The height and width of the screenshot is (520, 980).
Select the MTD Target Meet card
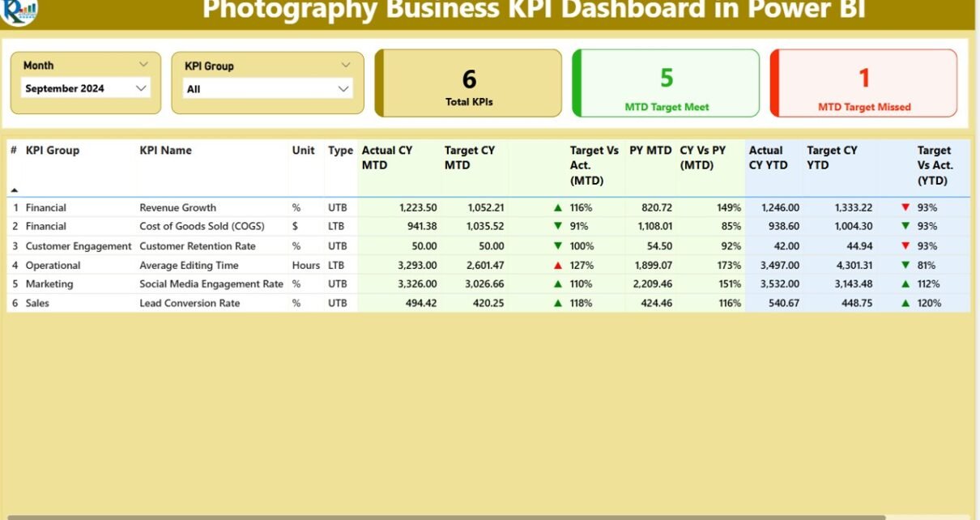tap(667, 83)
